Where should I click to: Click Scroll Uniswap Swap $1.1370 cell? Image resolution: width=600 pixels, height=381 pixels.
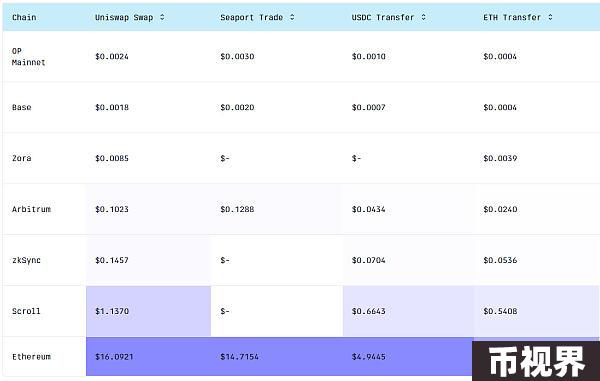point(148,311)
